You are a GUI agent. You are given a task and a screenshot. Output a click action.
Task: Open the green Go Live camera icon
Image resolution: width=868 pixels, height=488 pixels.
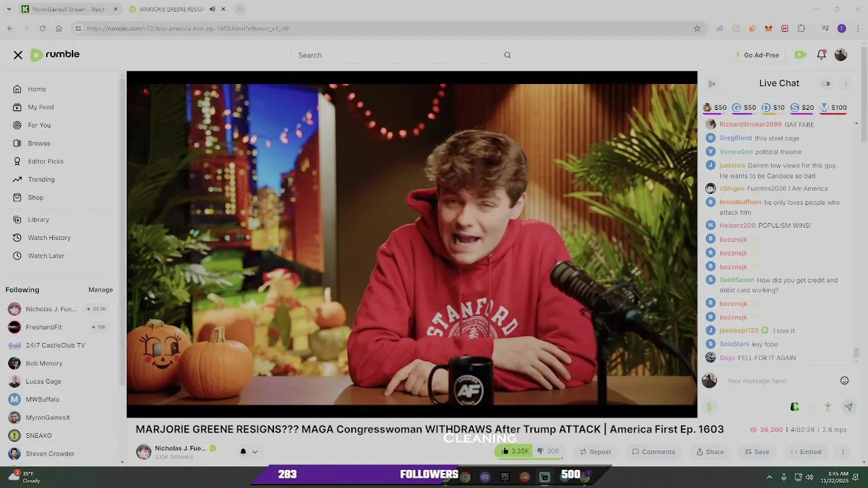[x=800, y=55]
